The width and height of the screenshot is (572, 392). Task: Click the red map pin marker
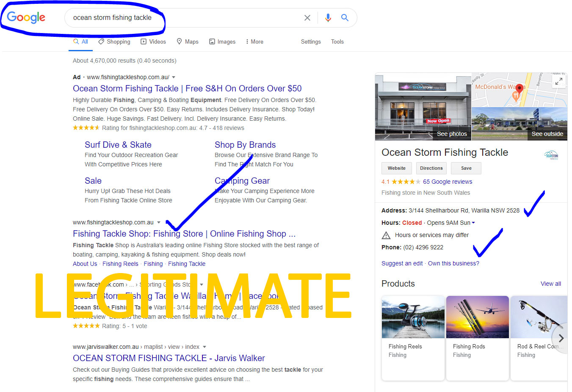click(x=519, y=89)
